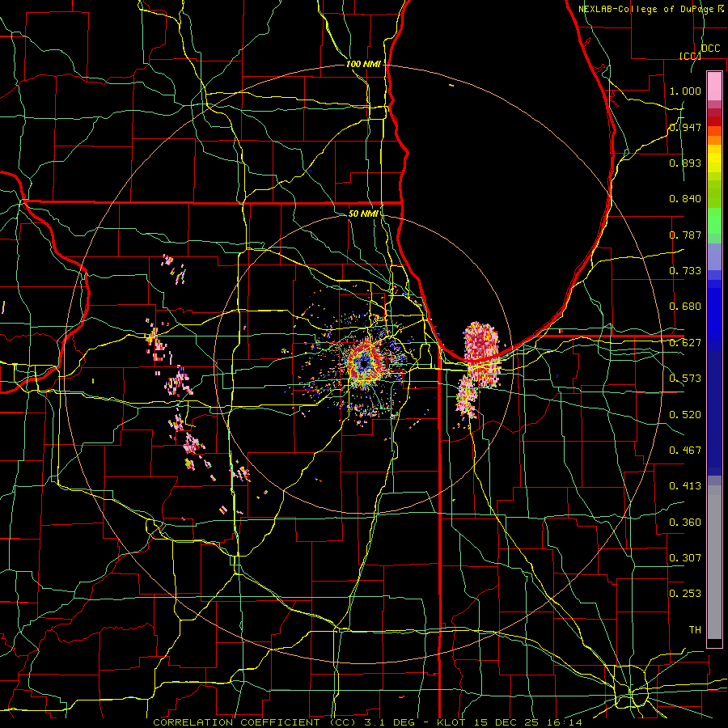The height and width of the screenshot is (728, 728).
Task: Click the 0.840 scale value
Action: [x=685, y=199]
